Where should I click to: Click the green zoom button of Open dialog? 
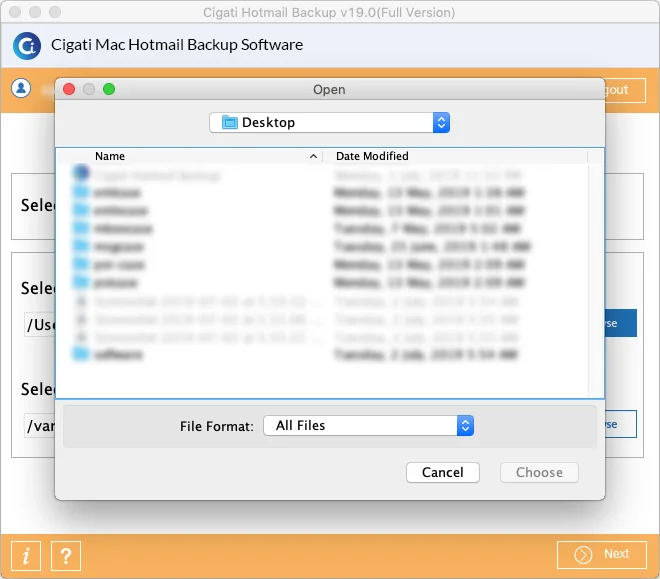click(x=109, y=89)
